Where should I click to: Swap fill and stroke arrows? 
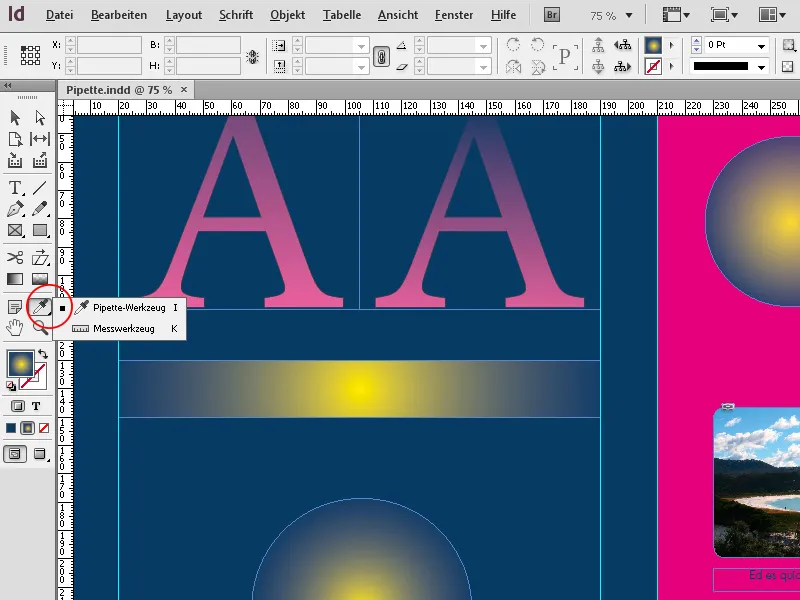[43, 354]
